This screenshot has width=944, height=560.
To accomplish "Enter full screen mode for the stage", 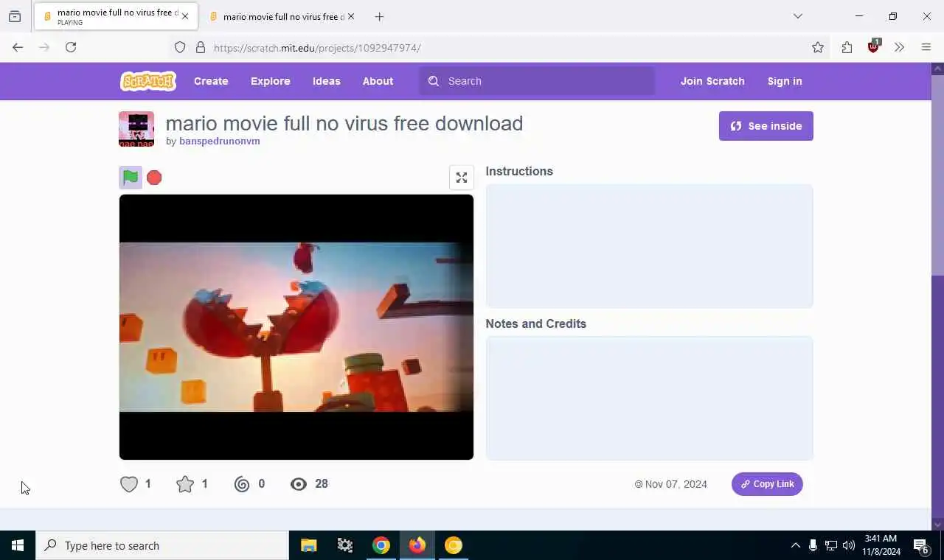I will point(462,178).
